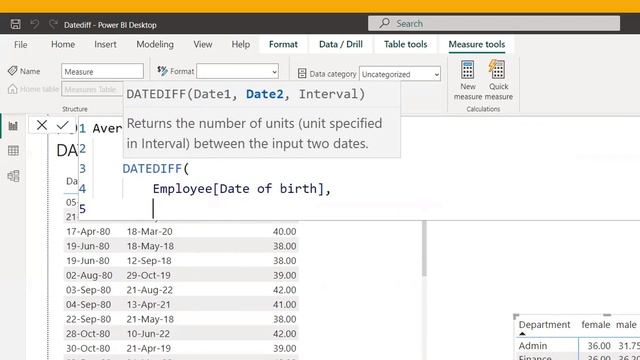Click the Format currency icon
Image resolution: width=640 pixels, height=360 pixels.
pos(162,71)
